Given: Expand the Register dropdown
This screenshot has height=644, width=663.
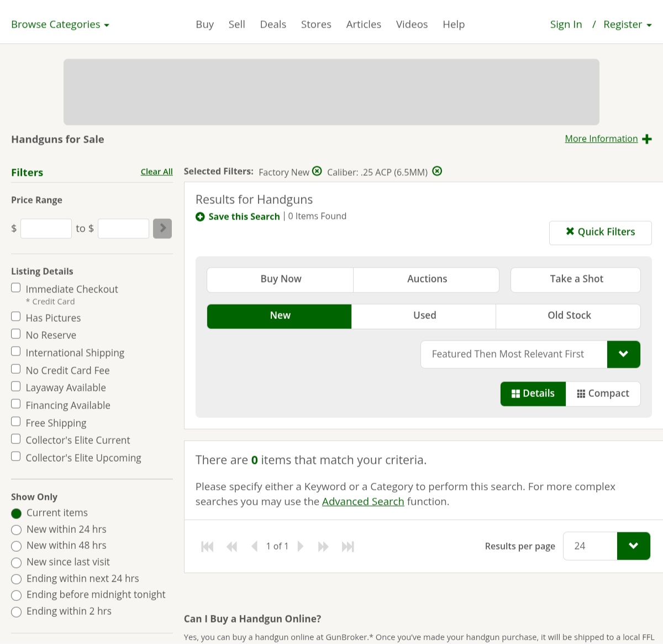Looking at the screenshot, I should (628, 24).
